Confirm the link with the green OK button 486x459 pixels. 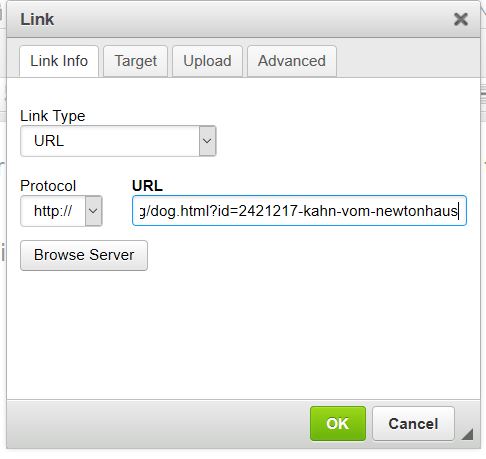pyautogui.click(x=338, y=424)
